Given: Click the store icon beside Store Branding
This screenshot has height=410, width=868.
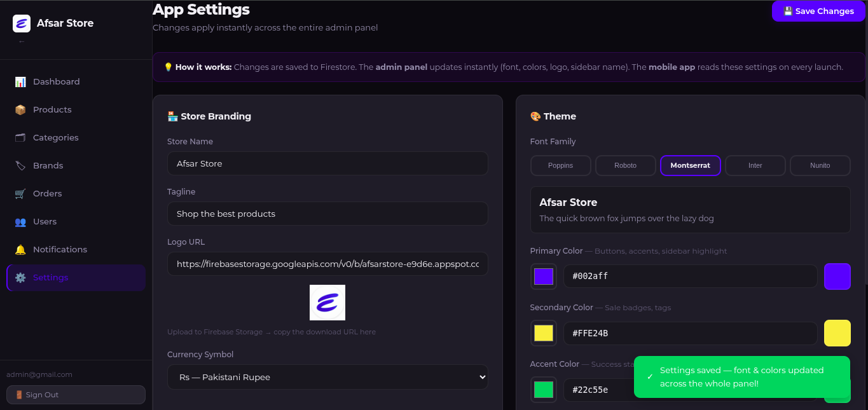Looking at the screenshot, I should 172,116.
